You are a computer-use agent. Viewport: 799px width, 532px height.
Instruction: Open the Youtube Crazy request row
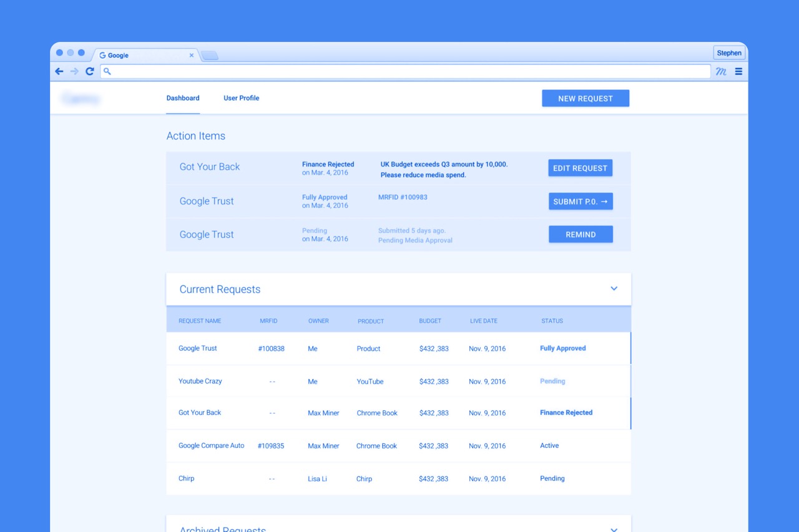tap(398, 381)
